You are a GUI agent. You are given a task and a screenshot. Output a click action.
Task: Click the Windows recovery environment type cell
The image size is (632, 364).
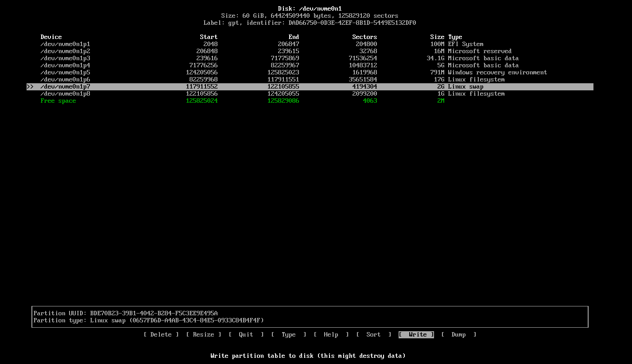[498, 73]
